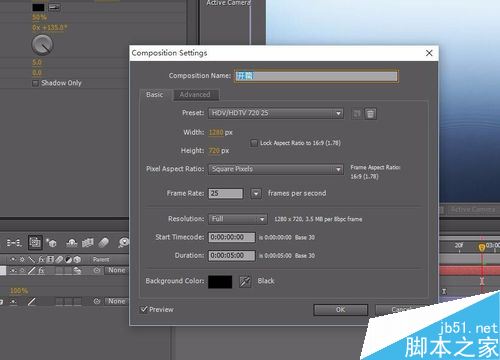Toggle the Live Update timeline button
Image resolution: width=500 pixels, height=360 pixels.
point(35,242)
